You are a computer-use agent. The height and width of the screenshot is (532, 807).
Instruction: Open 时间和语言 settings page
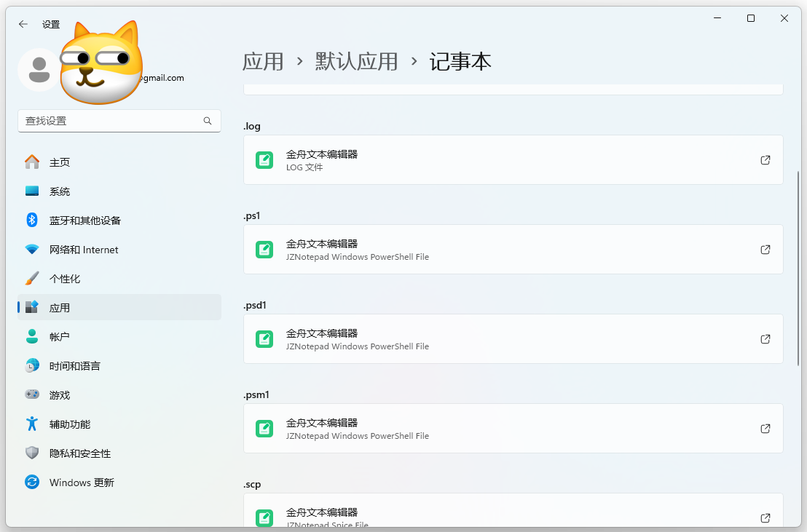[x=119, y=366]
